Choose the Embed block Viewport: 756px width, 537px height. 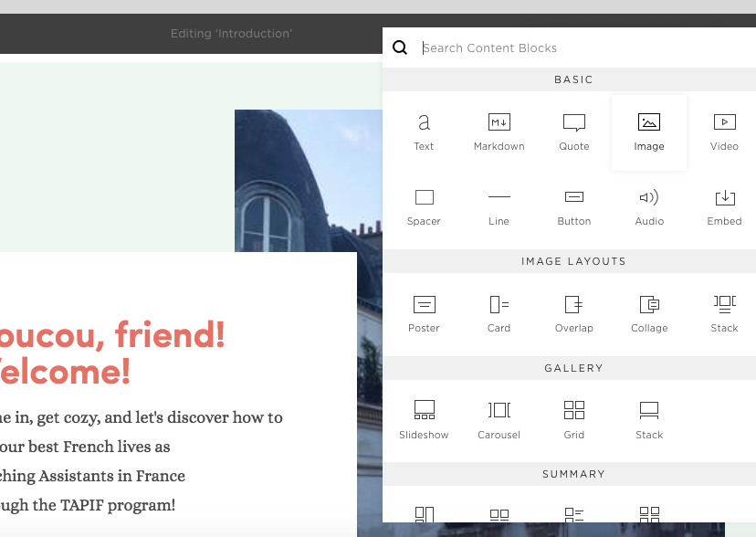point(724,207)
